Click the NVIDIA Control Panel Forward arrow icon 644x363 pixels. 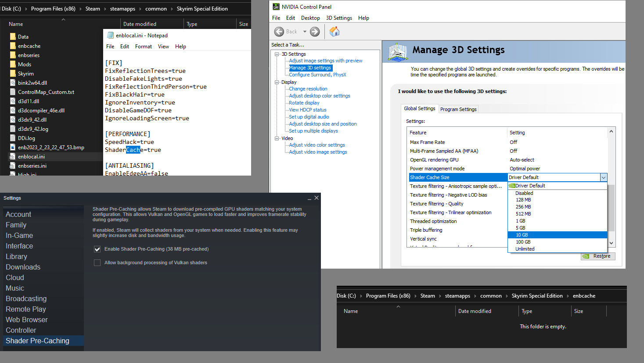click(x=315, y=32)
